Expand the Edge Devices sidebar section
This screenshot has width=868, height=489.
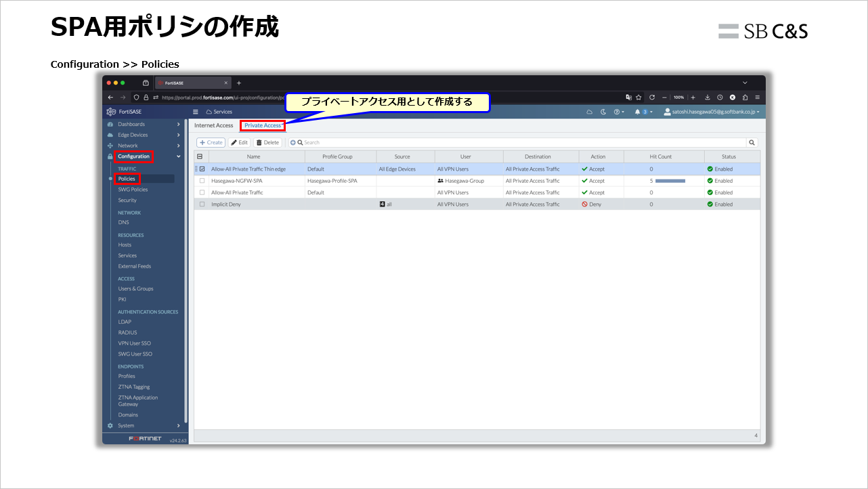[179, 135]
